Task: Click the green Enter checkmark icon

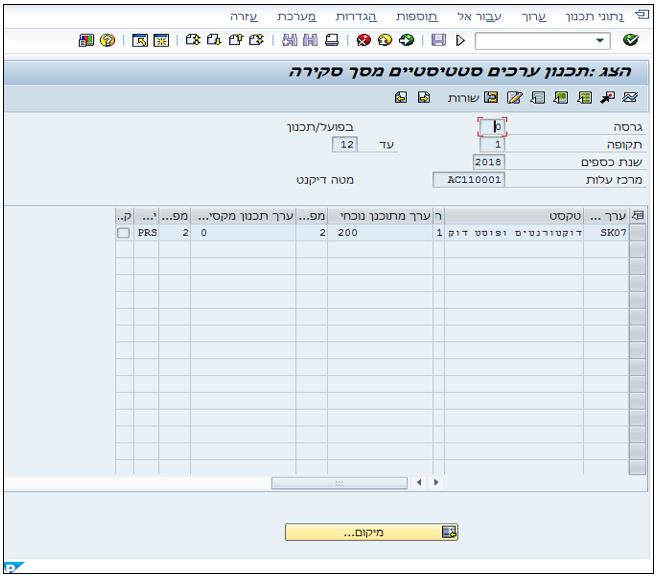Action: tap(630, 40)
